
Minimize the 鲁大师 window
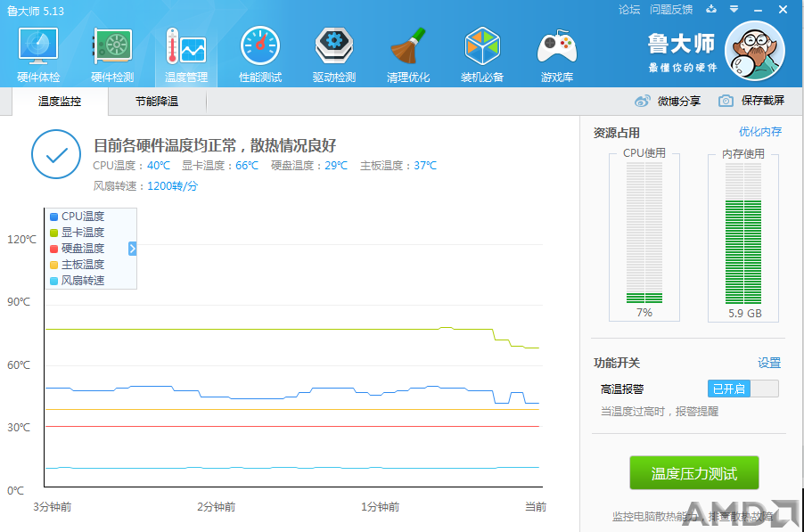pos(759,10)
